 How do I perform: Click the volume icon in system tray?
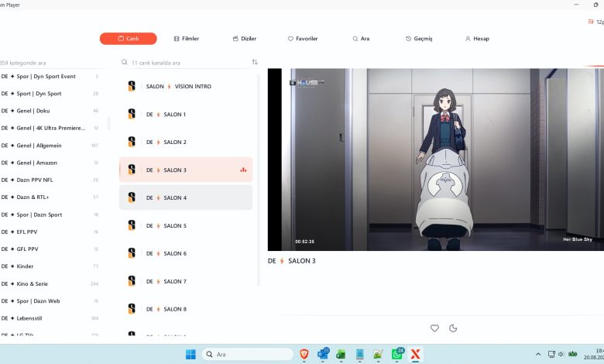click(x=561, y=354)
